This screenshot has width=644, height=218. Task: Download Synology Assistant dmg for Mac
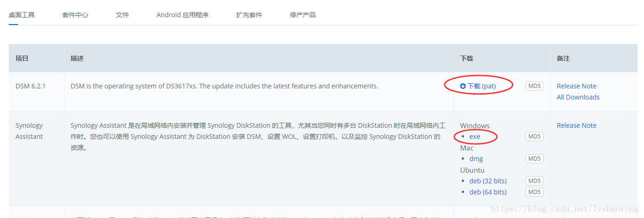tap(476, 159)
